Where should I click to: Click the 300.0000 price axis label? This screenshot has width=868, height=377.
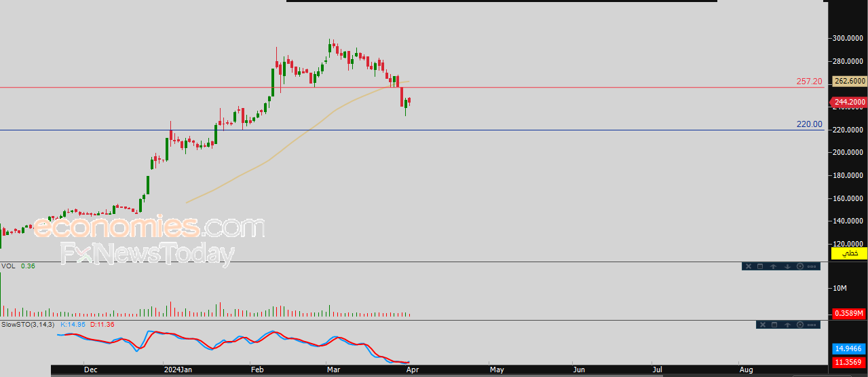[x=848, y=39]
